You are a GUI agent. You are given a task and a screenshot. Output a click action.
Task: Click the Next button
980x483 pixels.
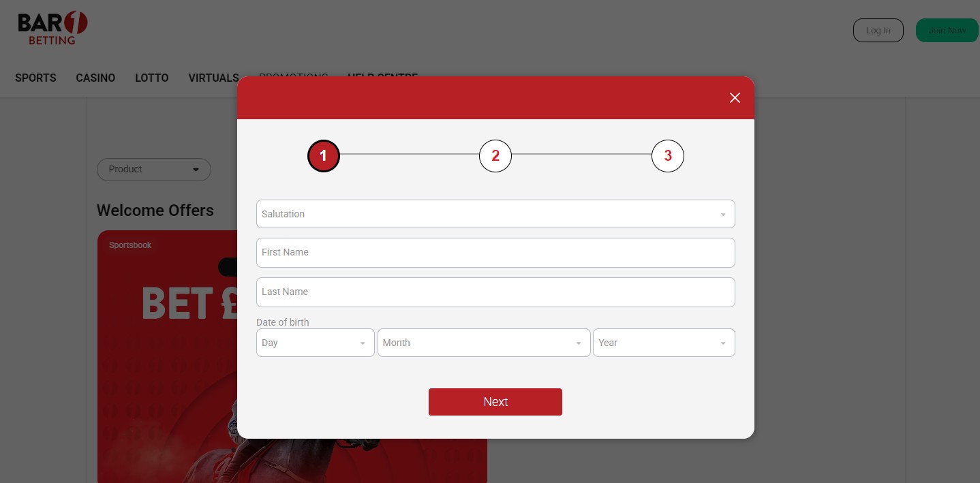(x=495, y=402)
